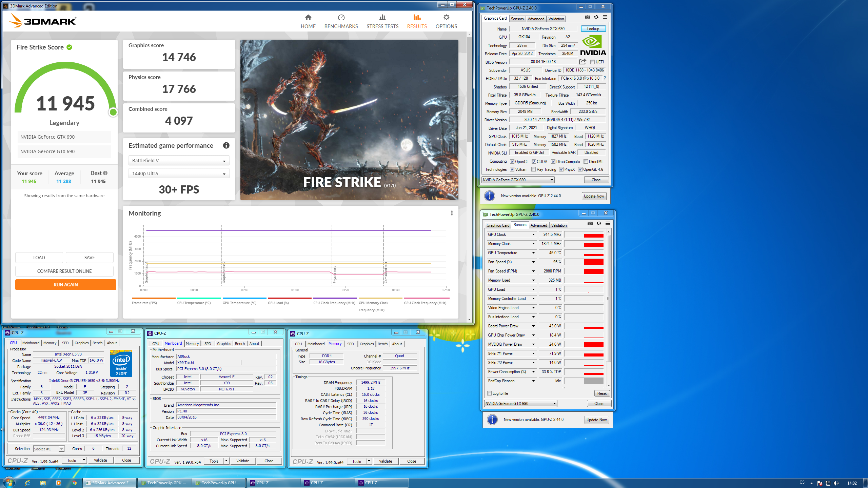The width and height of the screenshot is (868, 488).
Task: Toggle the Vulkan checkbox in GPU-Z
Action: 512,169
